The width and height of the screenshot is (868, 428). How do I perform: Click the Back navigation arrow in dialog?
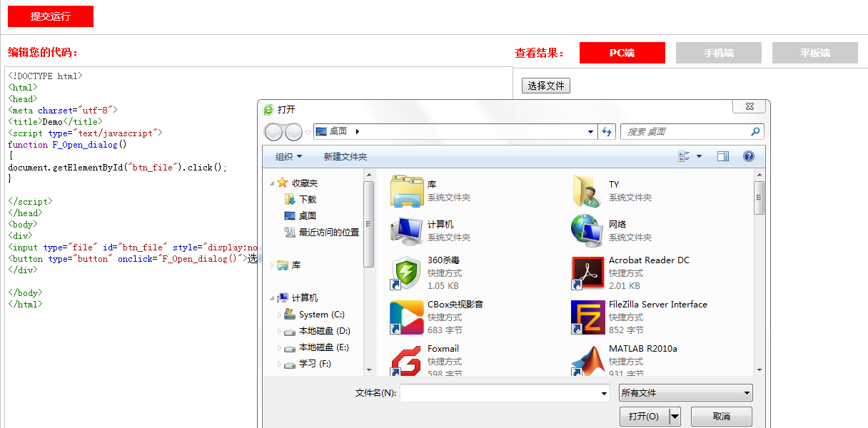pyautogui.click(x=274, y=132)
